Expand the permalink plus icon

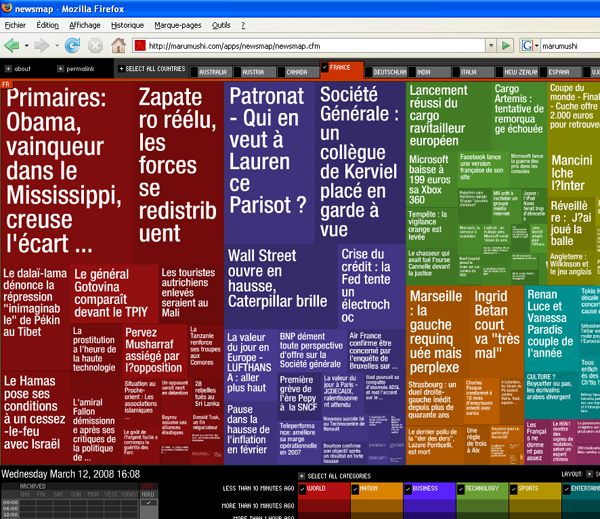(x=60, y=69)
